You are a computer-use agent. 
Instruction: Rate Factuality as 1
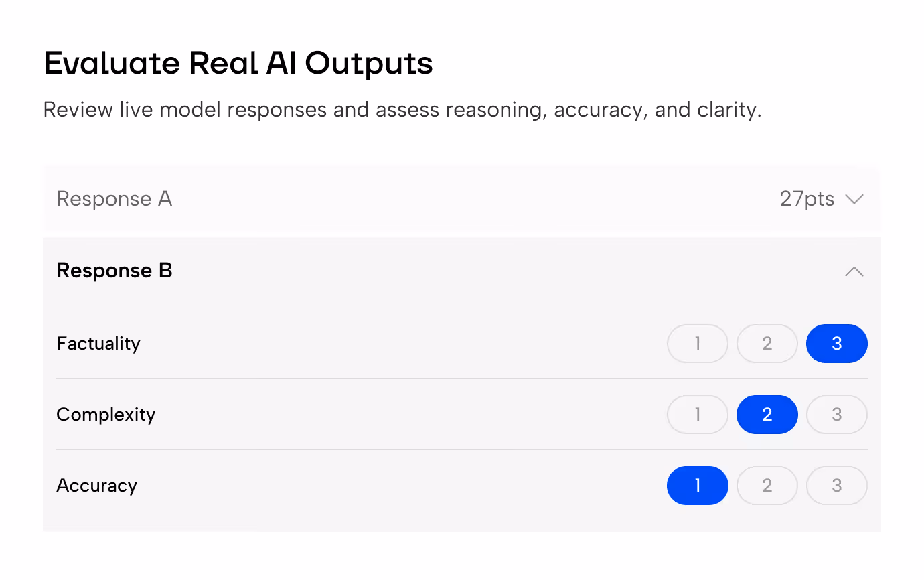(x=698, y=344)
